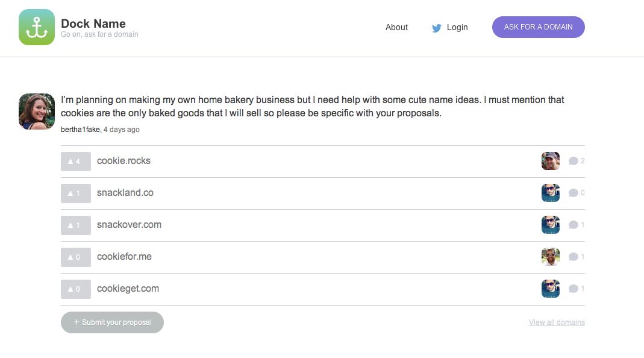Image resolution: width=644 pixels, height=358 pixels.
Task: Click Submit your proposal button
Action: [112, 322]
